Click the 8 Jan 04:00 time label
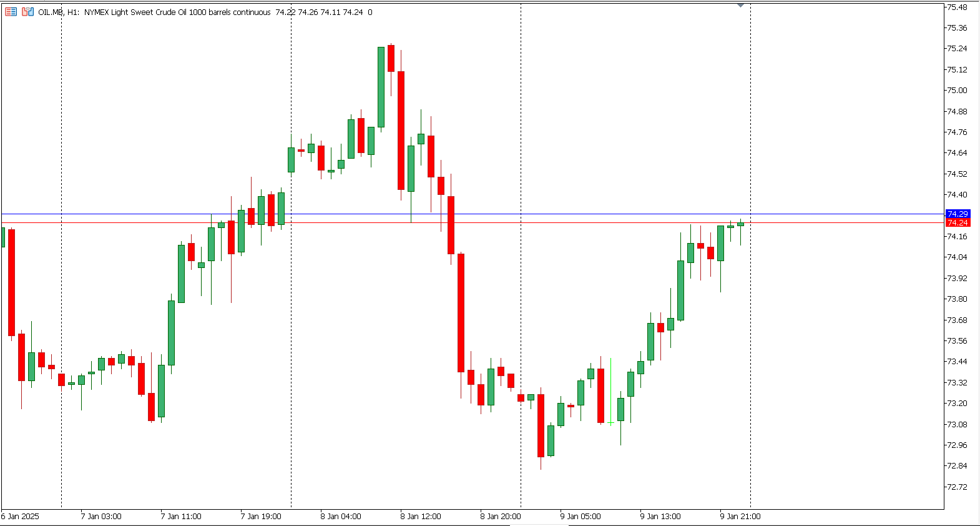The width and height of the screenshot is (980, 526). coord(341,516)
